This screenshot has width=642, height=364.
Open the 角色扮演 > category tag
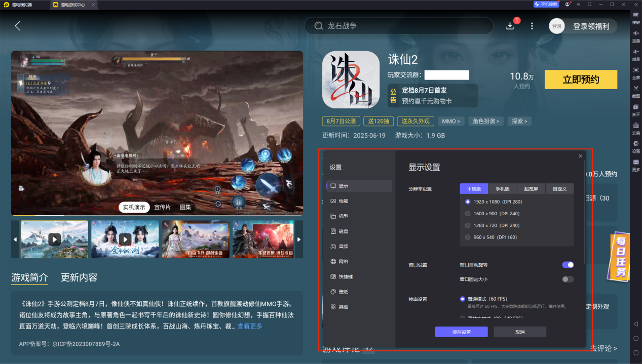pos(486,122)
